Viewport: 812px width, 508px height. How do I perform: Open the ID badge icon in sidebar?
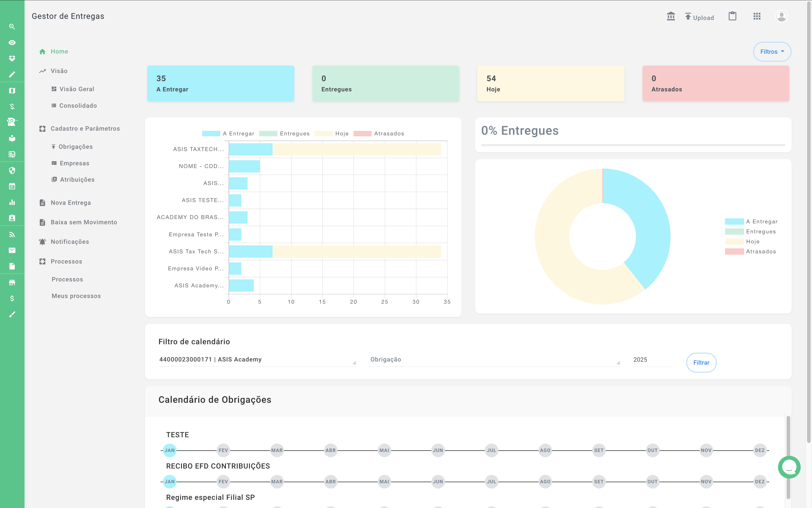[x=12, y=218]
